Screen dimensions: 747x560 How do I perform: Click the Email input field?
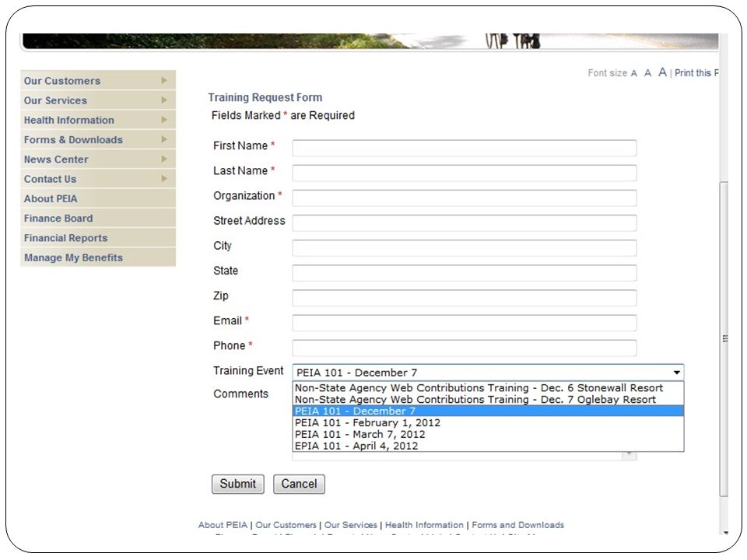[465, 323]
